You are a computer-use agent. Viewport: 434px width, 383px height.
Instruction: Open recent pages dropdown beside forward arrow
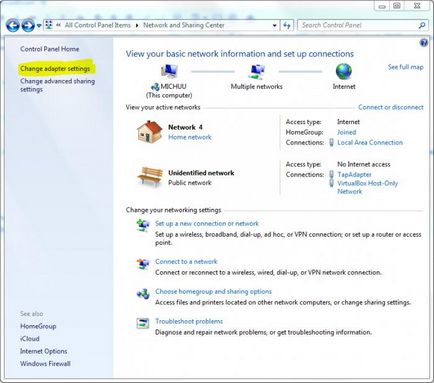(x=39, y=26)
